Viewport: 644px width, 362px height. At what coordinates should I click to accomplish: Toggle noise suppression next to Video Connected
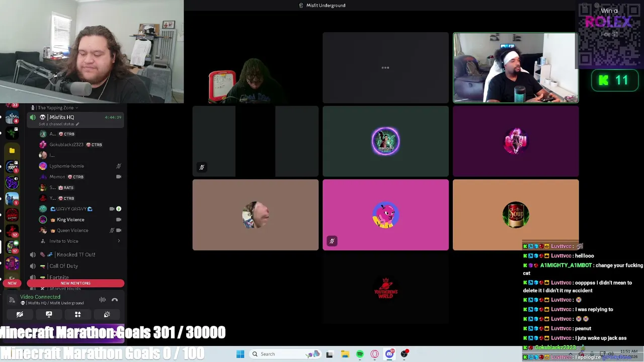coord(103,300)
